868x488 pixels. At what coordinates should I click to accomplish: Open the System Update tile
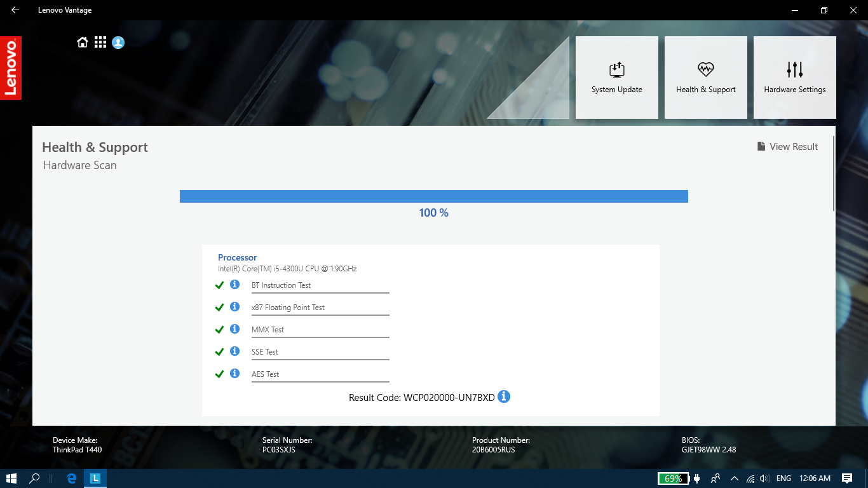[x=616, y=78]
